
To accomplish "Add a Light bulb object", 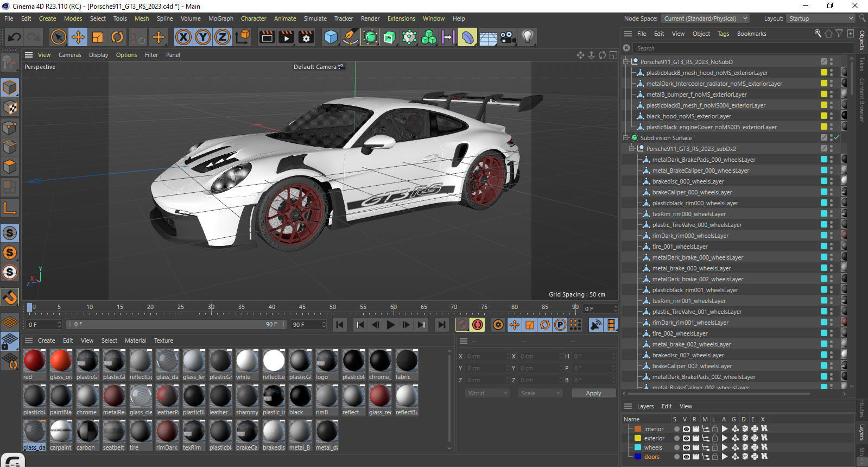I will [527, 37].
